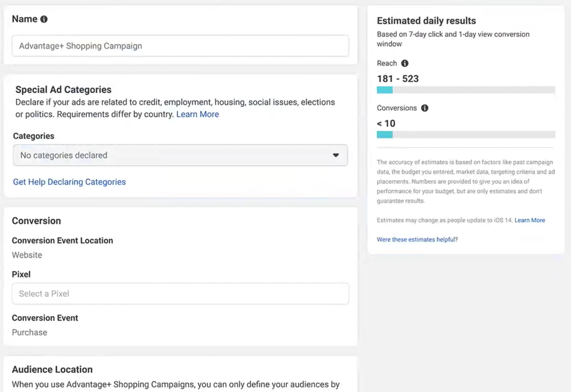Viewport: 571px width, 392px height.
Task: Click the Special Ad Categories heading
Action: click(x=63, y=89)
